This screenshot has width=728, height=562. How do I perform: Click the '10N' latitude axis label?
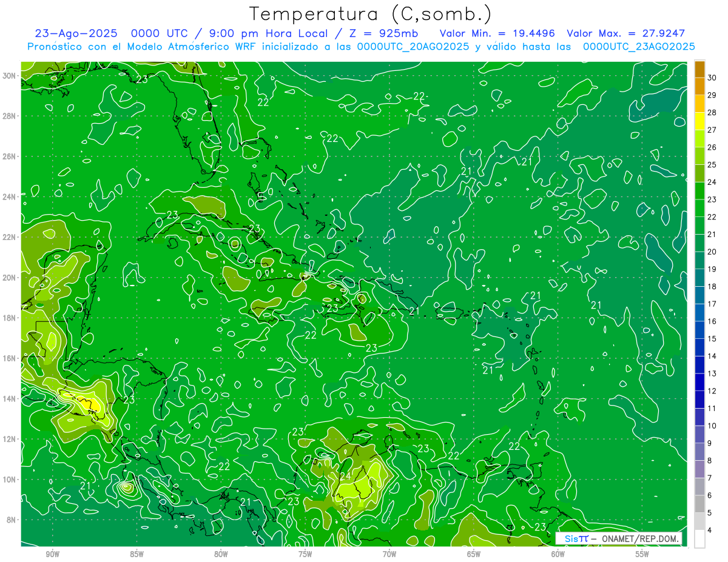9,480
